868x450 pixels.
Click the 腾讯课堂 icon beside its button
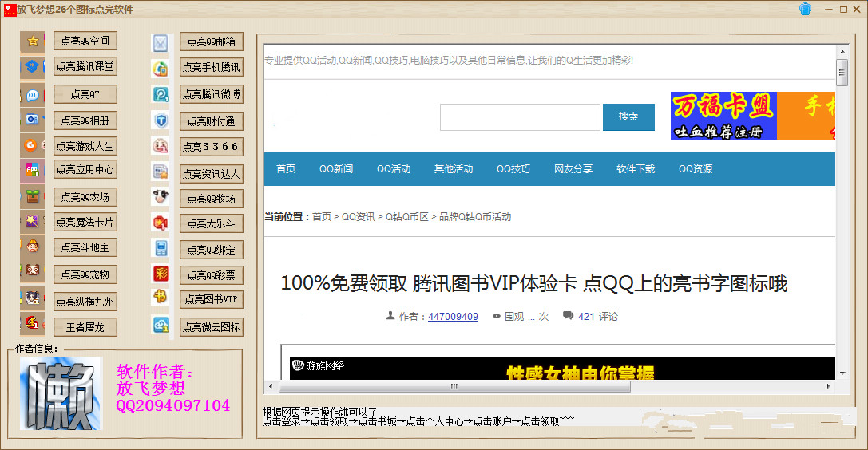pyautogui.click(x=32, y=67)
